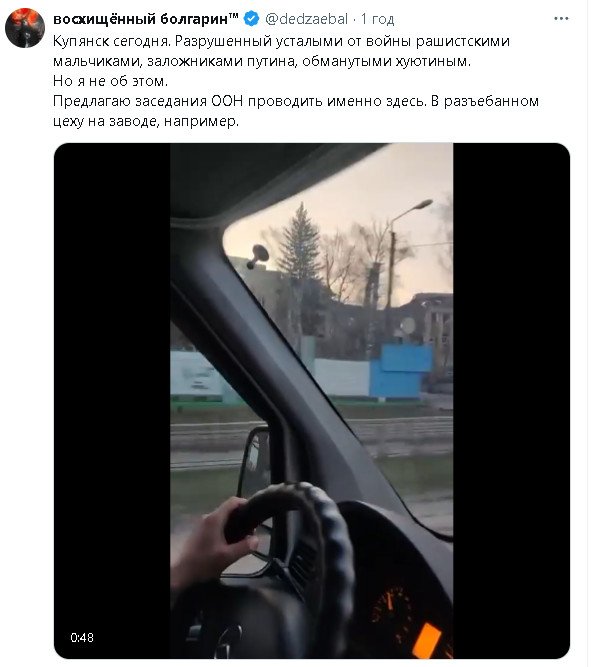
Task: Open profile via name "восхищённый болгарин™"
Action: click(146, 19)
